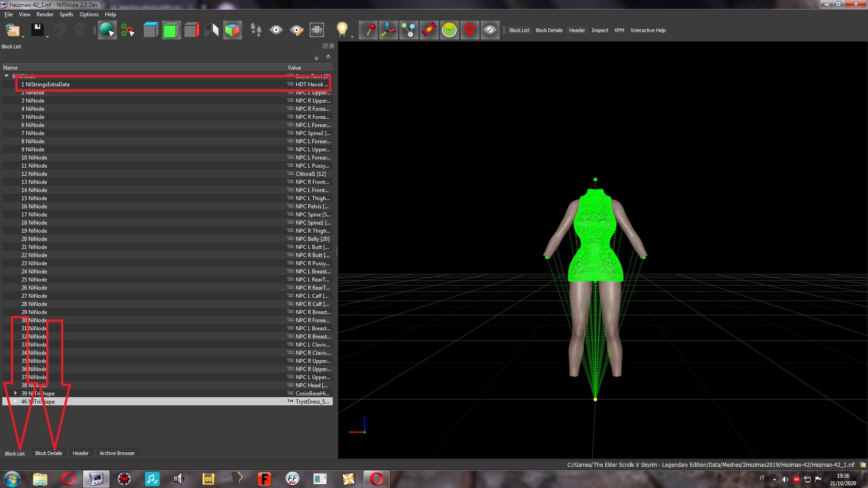Click the front view green cube icon

(171, 30)
